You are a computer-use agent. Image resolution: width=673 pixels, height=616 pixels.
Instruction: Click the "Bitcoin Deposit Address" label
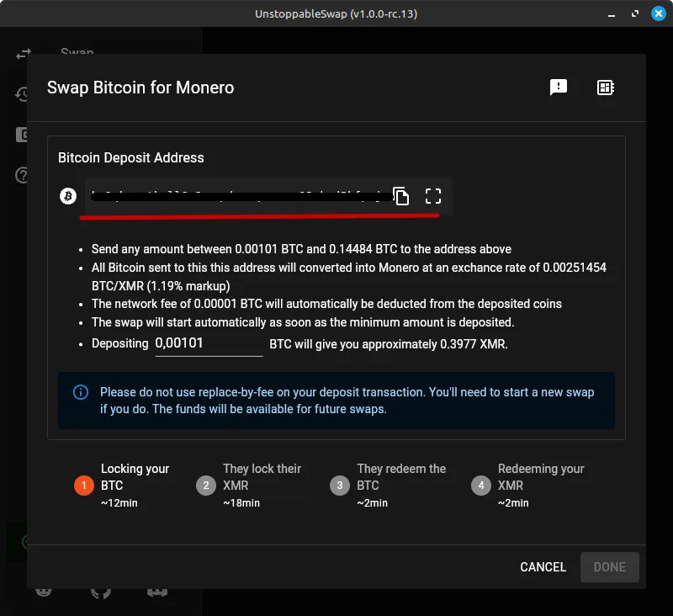pos(131,157)
